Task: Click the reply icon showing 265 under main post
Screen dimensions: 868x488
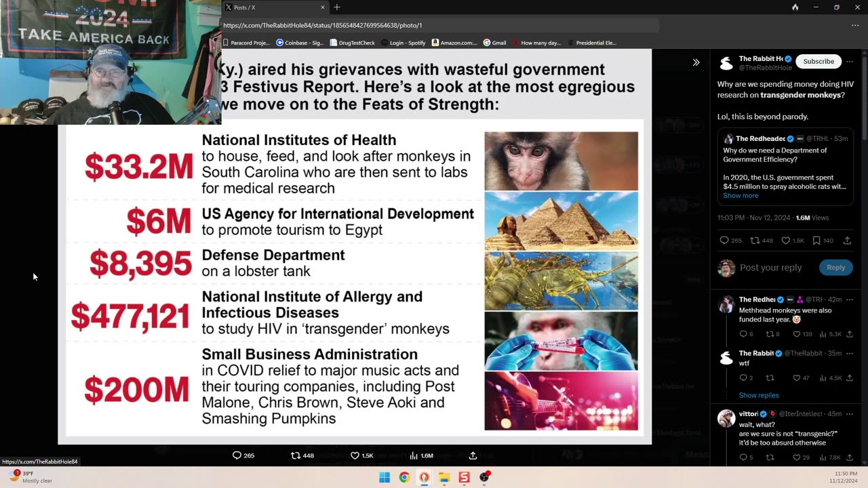Action: coord(724,241)
